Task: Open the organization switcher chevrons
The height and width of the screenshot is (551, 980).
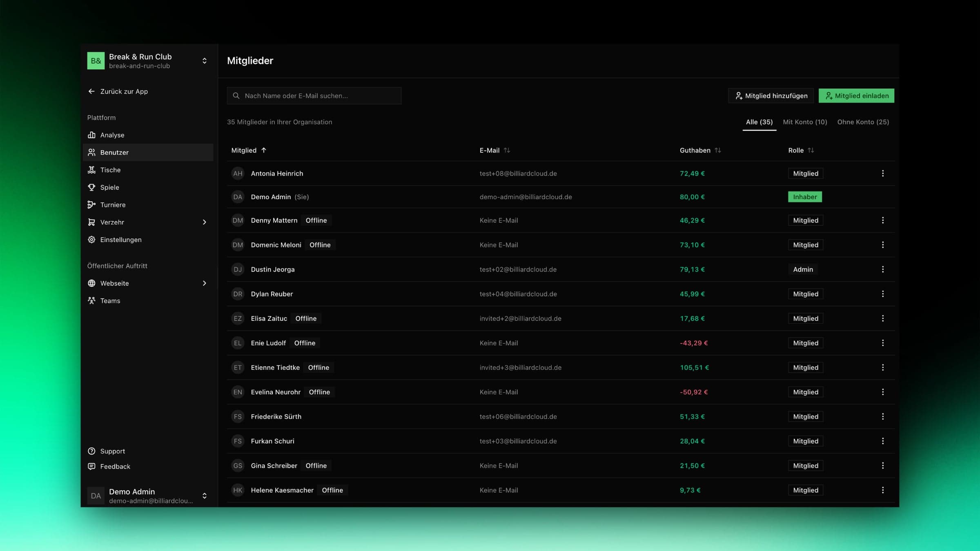Action: 205,61
